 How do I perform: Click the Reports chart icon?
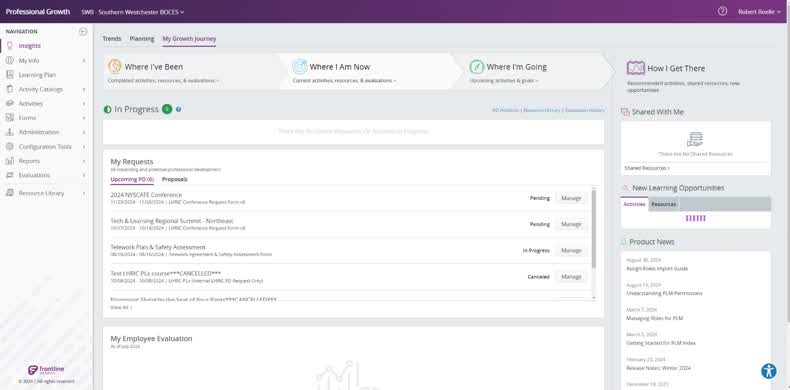click(x=10, y=161)
